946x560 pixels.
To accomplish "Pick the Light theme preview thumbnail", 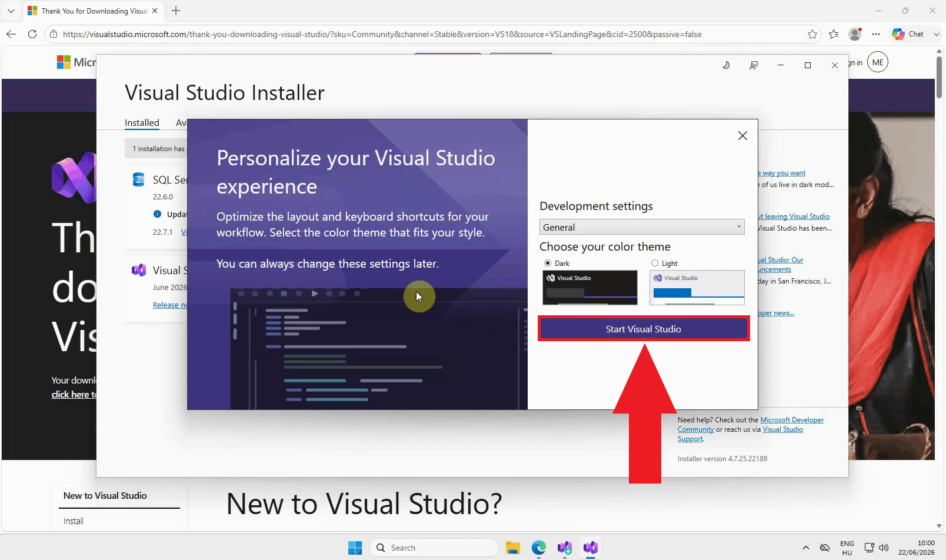I will click(x=697, y=288).
